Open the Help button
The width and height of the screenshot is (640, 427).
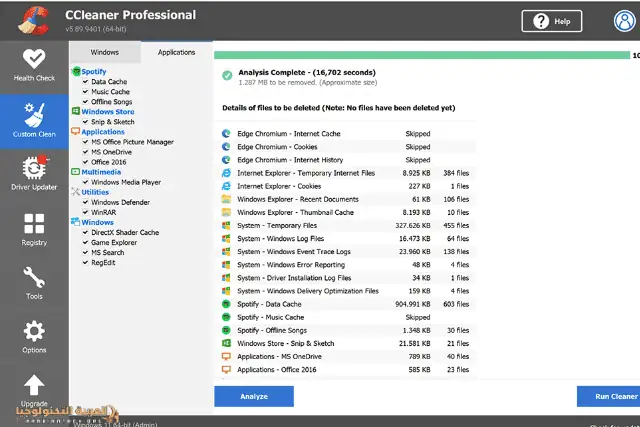[552, 21]
